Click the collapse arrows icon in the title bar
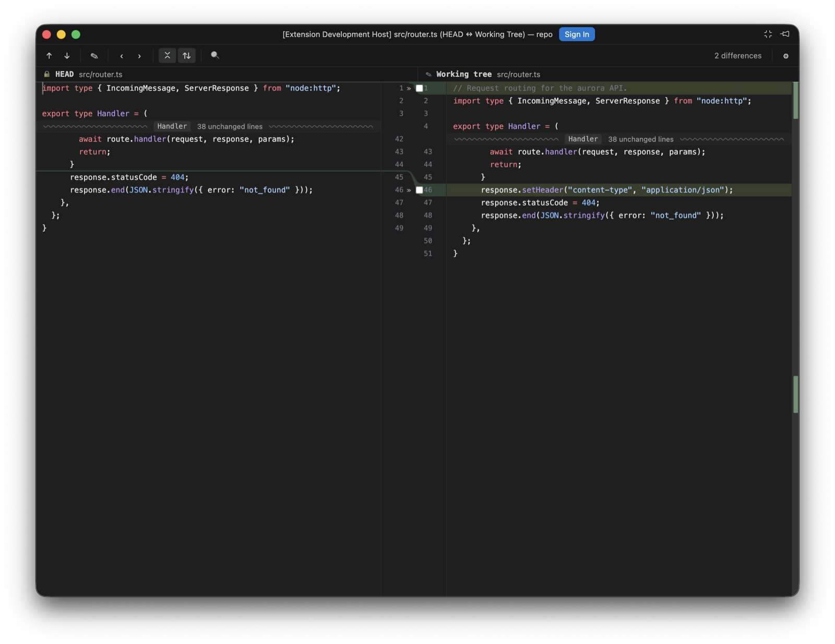The height and width of the screenshot is (644, 835). (768, 34)
